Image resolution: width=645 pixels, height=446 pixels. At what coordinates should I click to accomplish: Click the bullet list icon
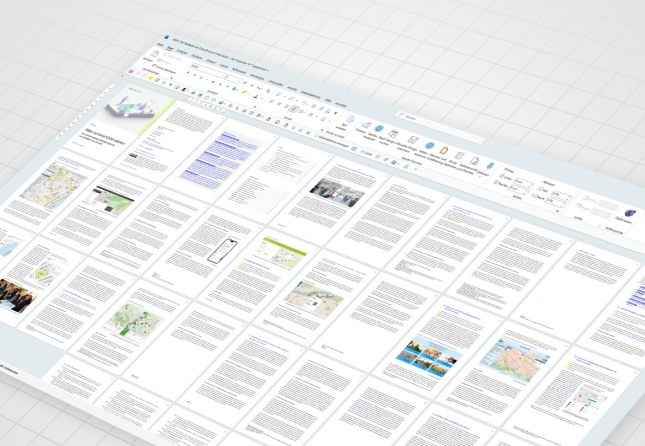278,94
